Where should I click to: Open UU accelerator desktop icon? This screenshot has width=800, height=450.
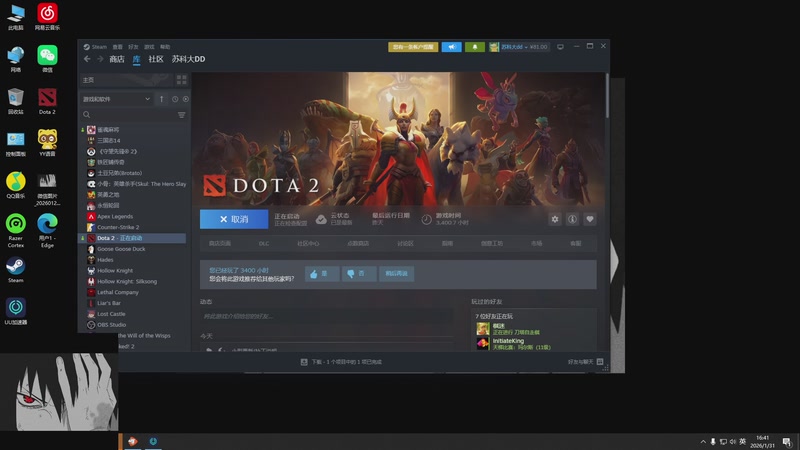(16, 312)
